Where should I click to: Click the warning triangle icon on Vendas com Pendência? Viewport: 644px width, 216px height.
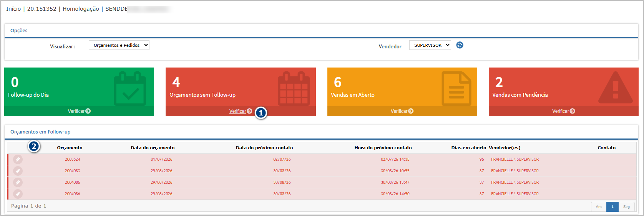click(616, 88)
